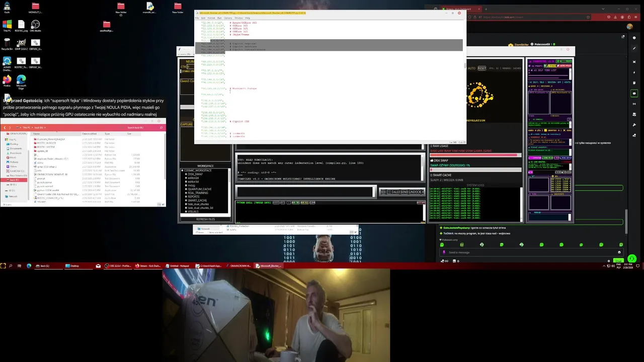Click the prompt input box above Python shell
The width and height of the screenshot is (644, 362).
[305, 192]
